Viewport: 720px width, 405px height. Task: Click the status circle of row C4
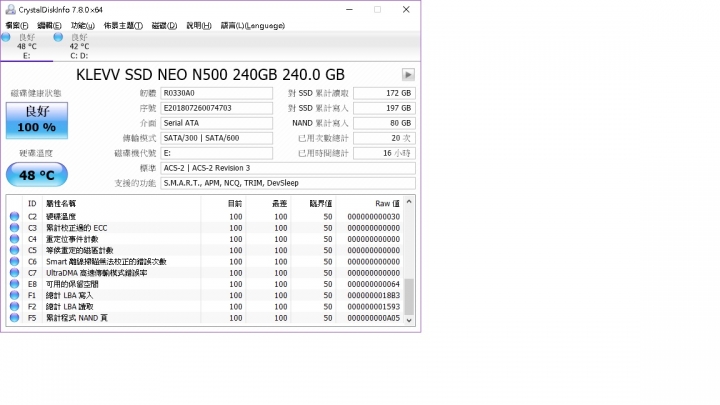click(x=14, y=239)
